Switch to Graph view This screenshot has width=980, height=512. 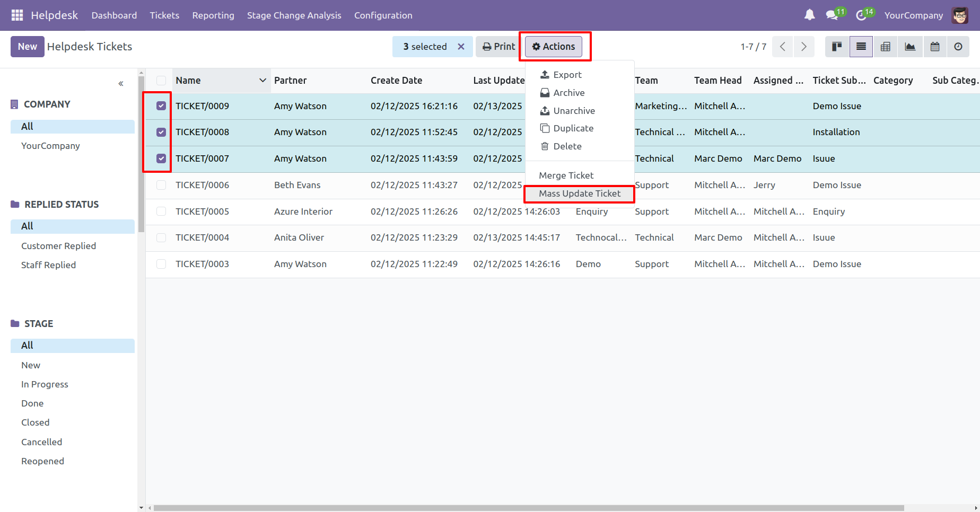pyautogui.click(x=910, y=47)
